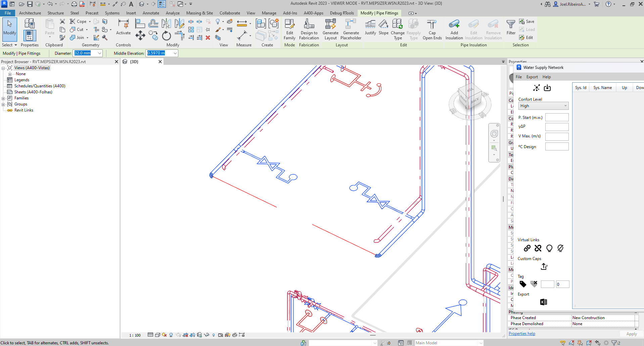Click the Cut geometry button
Image resolution: width=644 pixels, height=346 pixels.
[x=79, y=30]
